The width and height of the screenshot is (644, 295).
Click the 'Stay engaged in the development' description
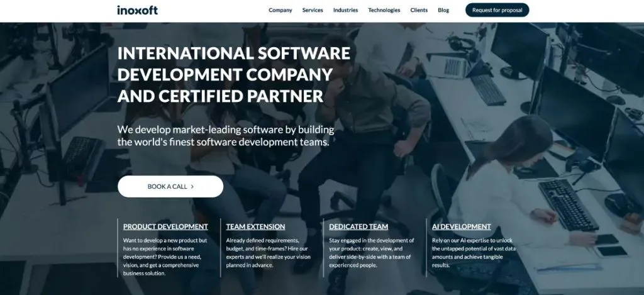pyautogui.click(x=372, y=253)
